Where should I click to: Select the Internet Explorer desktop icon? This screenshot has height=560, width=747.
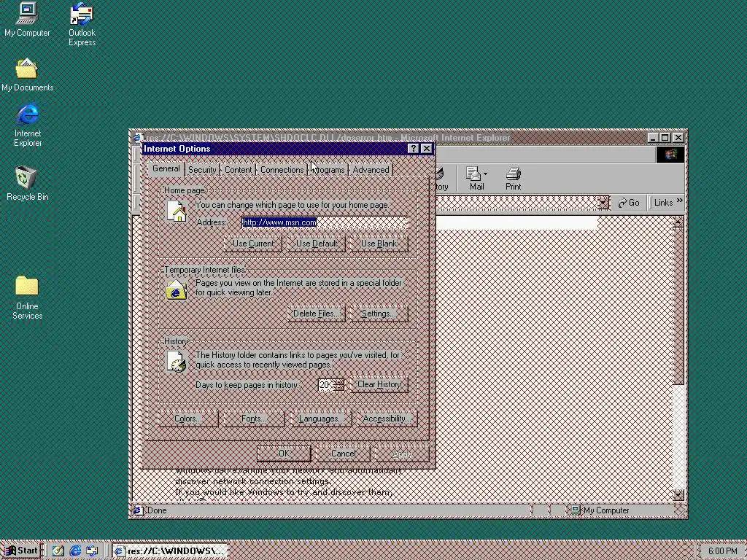27,124
